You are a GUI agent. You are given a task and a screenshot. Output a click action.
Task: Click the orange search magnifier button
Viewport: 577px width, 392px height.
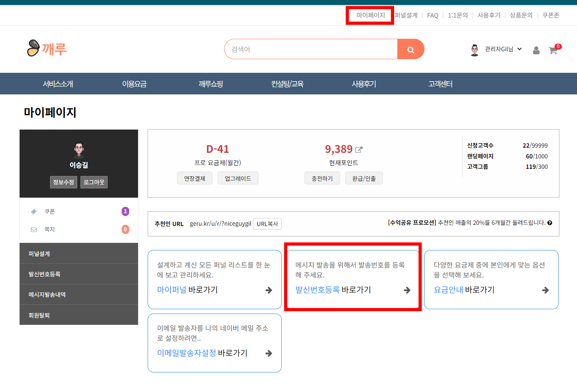click(411, 49)
